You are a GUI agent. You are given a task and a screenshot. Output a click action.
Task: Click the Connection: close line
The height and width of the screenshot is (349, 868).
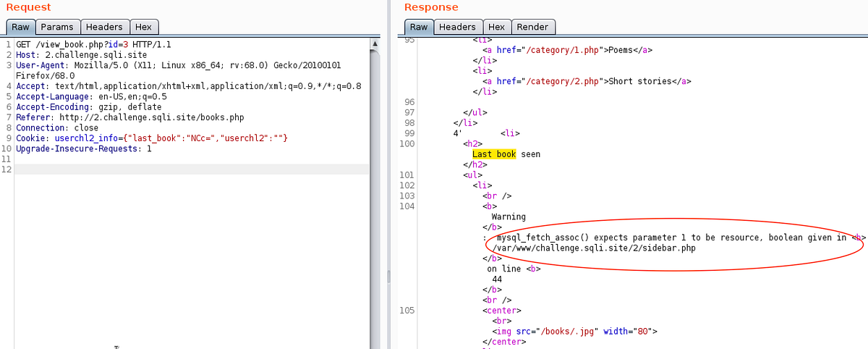(x=57, y=127)
